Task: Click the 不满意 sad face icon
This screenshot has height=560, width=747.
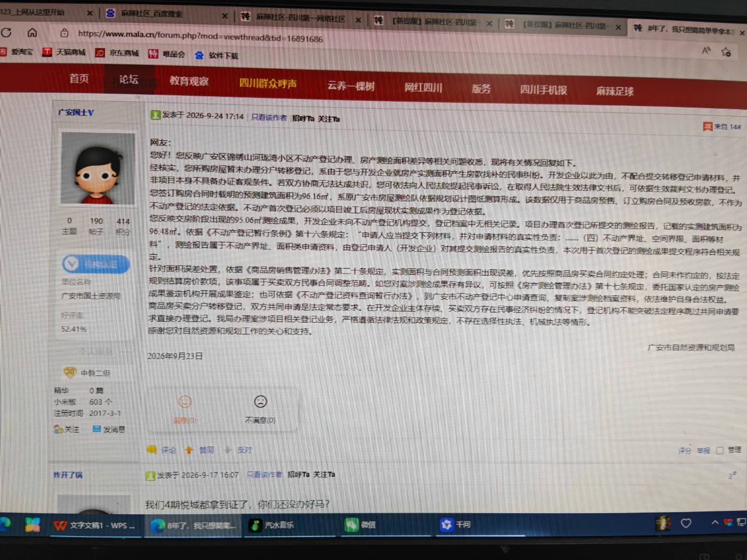Action: click(x=260, y=402)
